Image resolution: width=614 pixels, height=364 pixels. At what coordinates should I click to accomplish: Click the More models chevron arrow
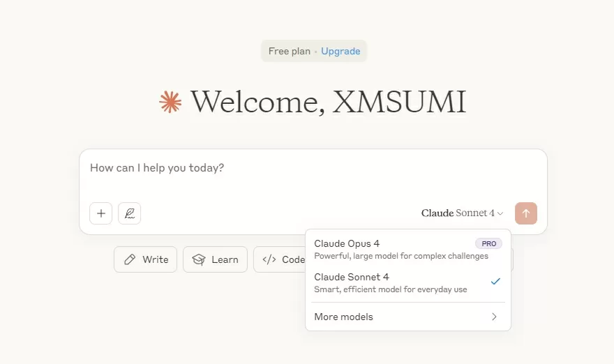(x=494, y=317)
